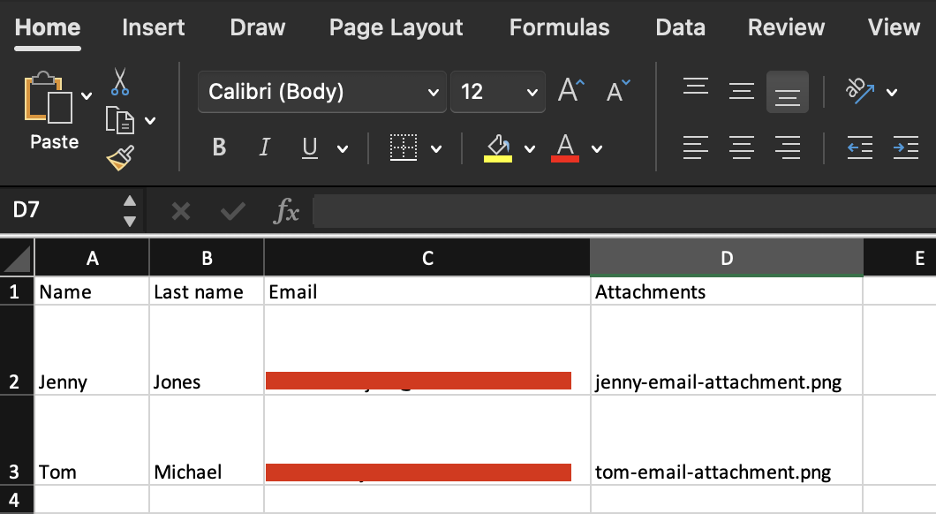Center text horizontally

pos(741,147)
